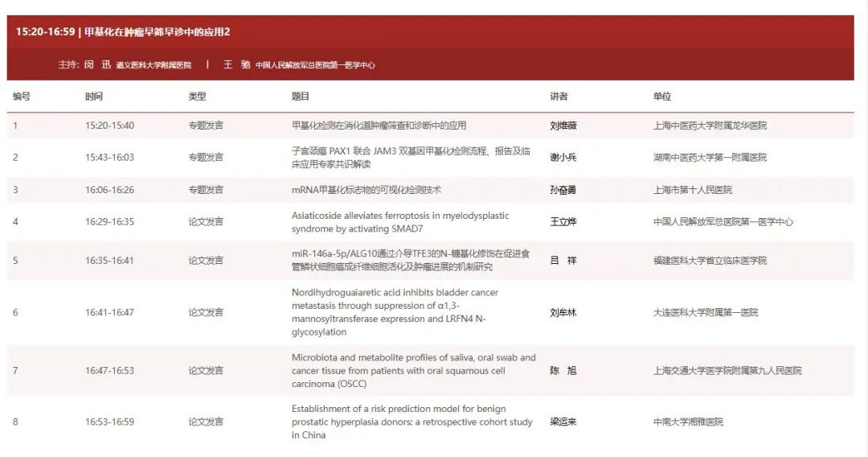
Task: Open title 甲基化检测在消化道肿瘤筛查和诊断中的应用
Action: pyautogui.click(x=379, y=126)
